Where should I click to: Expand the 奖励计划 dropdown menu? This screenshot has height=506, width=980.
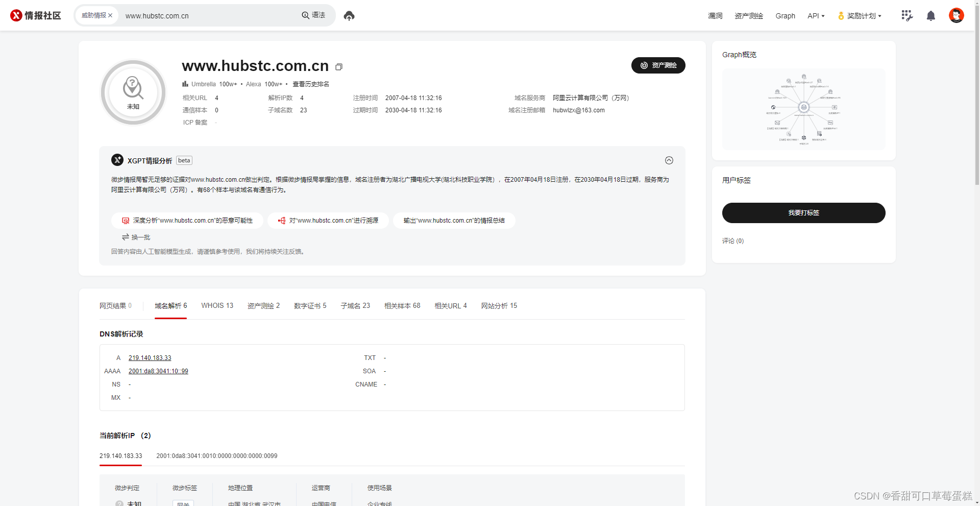(x=860, y=16)
